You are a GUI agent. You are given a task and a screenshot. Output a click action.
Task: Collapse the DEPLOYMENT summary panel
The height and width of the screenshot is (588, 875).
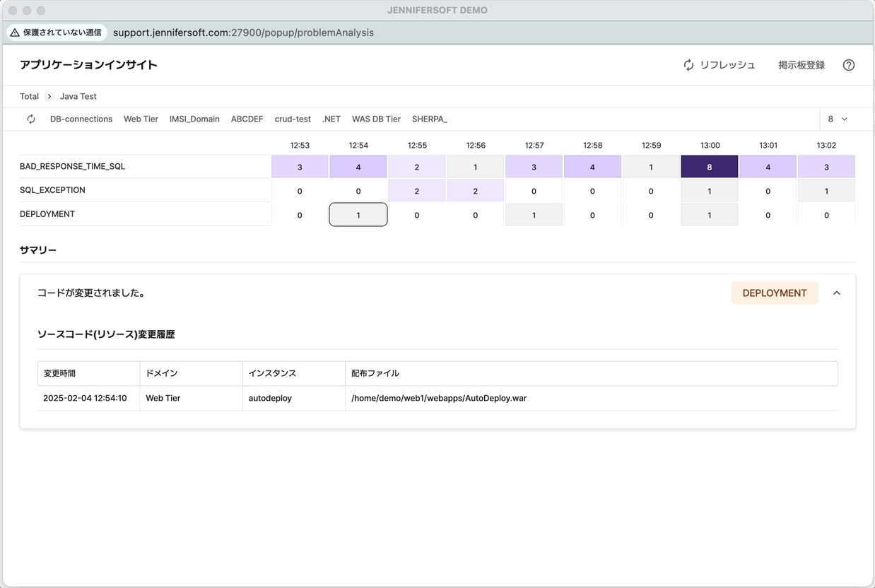(x=837, y=293)
